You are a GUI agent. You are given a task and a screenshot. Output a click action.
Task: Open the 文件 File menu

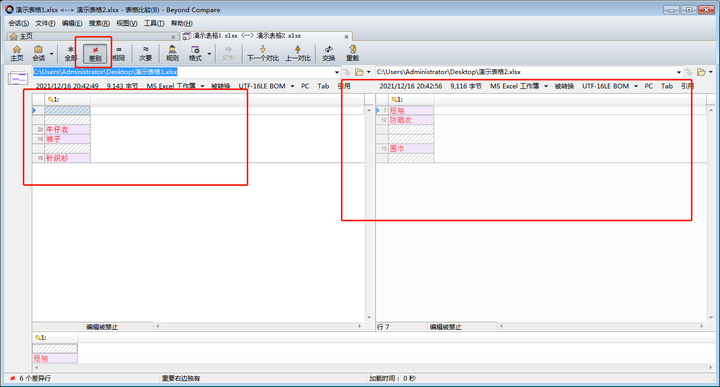pos(45,23)
